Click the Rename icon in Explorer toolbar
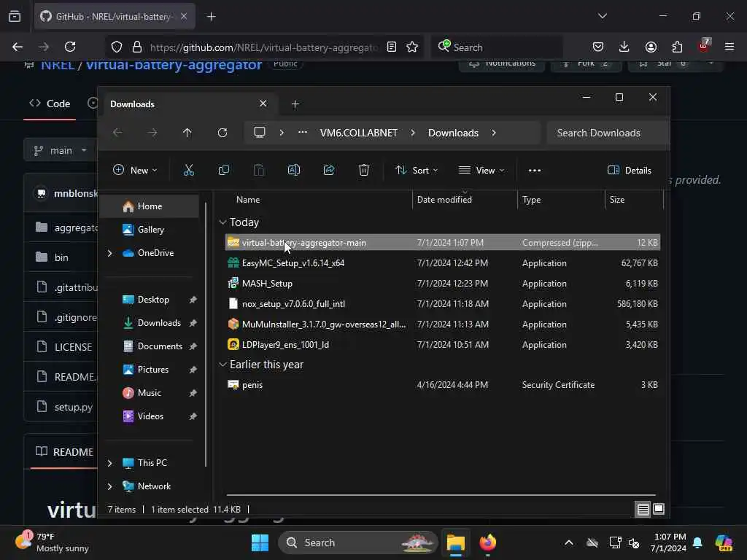Viewport: 747px width, 560px height. [294, 170]
